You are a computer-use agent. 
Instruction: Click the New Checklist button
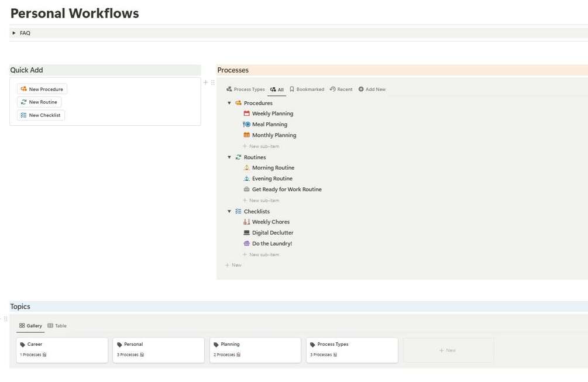41,115
